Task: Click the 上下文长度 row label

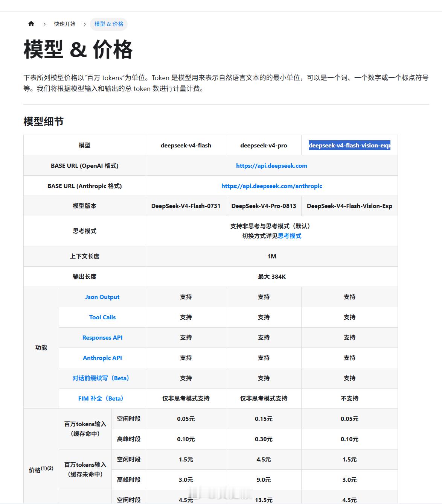Action: pos(84,256)
